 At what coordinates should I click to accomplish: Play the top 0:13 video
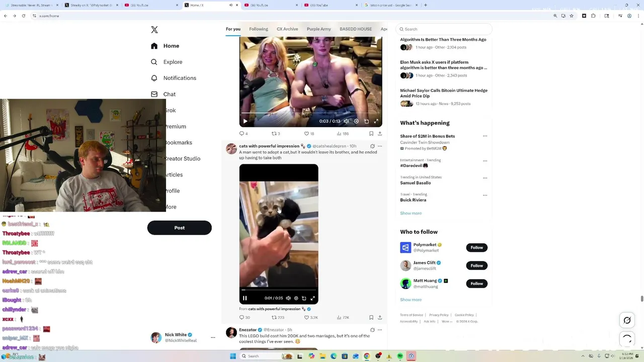click(245, 121)
